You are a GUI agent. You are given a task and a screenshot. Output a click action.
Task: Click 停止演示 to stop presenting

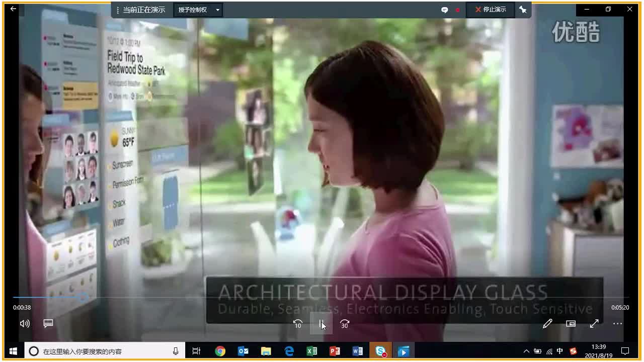pyautogui.click(x=491, y=10)
